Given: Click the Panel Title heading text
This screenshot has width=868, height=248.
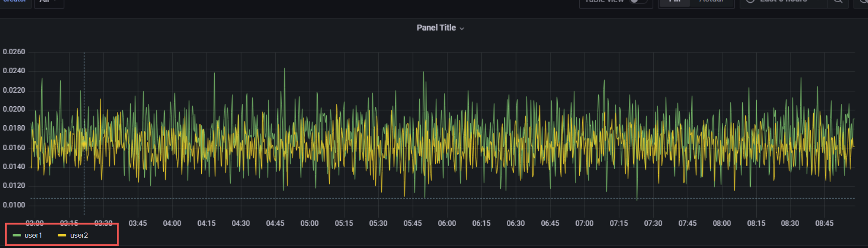Looking at the screenshot, I should [436, 28].
